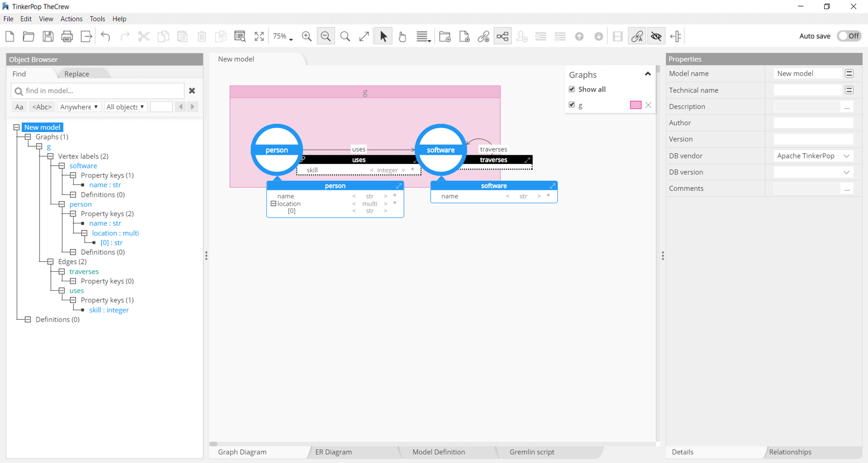Open the Anywhere search scope dropdown
The width and height of the screenshot is (868, 463).
click(x=79, y=107)
